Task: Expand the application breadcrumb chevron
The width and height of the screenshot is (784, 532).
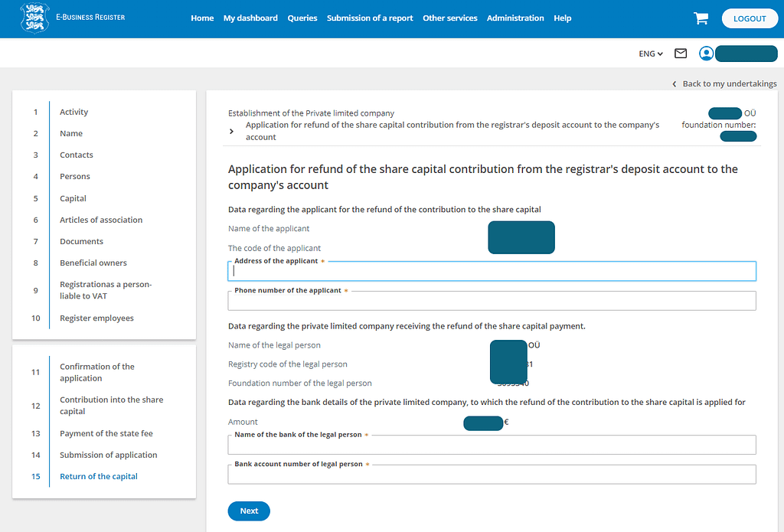Action: pos(232,132)
